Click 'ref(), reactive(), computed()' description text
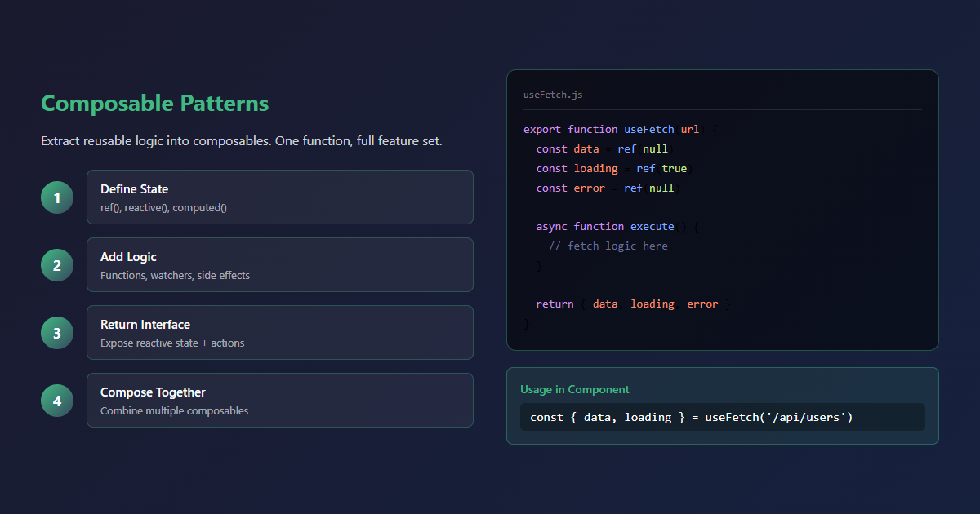980x514 pixels. (x=163, y=207)
